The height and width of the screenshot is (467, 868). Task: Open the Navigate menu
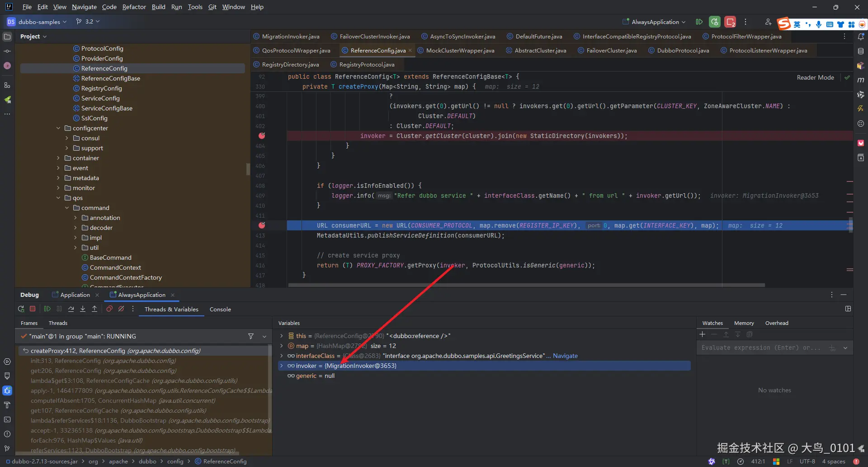coord(84,7)
